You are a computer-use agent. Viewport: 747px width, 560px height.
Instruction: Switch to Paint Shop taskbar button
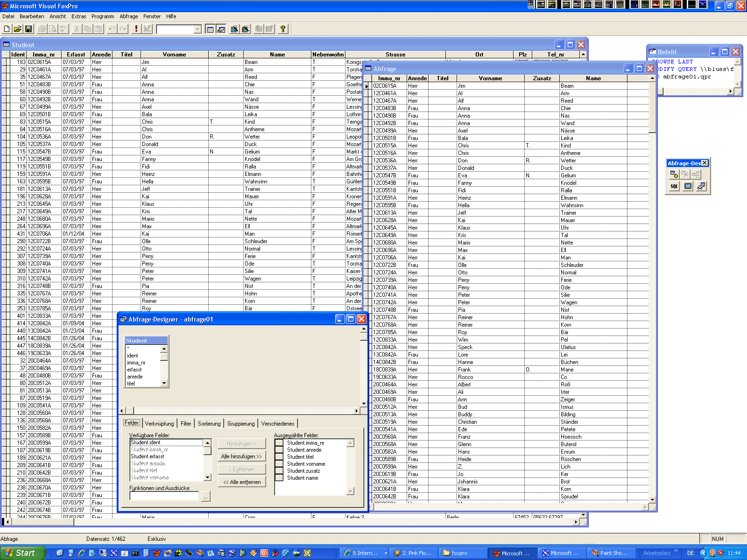(611, 553)
